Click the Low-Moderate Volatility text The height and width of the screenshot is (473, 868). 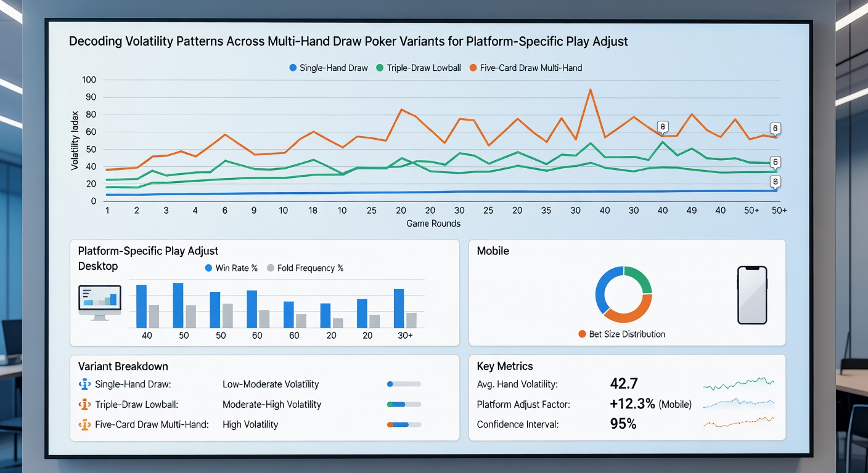tap(271, 384)
